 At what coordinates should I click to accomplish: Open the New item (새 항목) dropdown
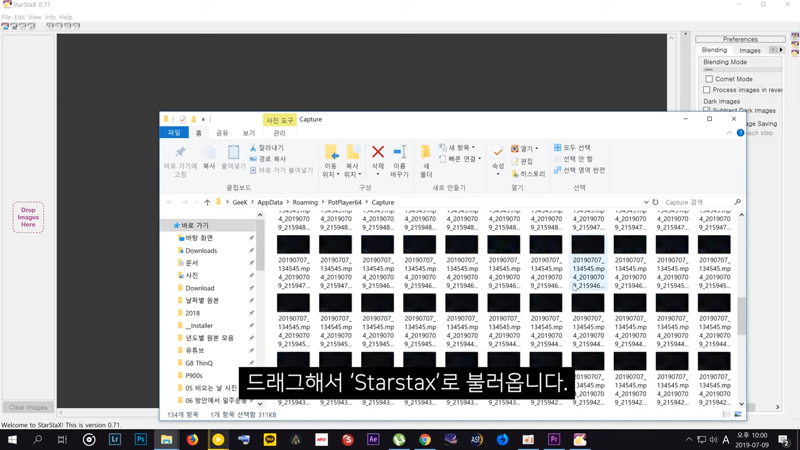tap(458, 147)
